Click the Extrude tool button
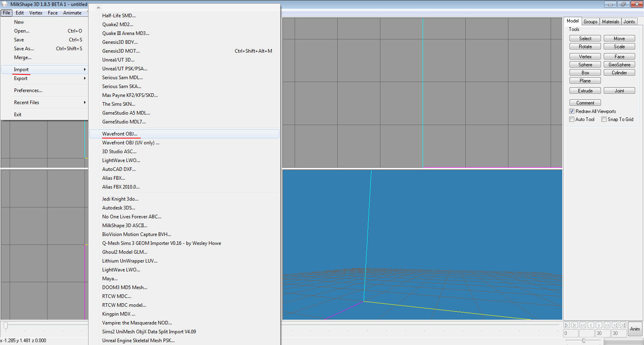The image size is (644, 345). point(585,91)
